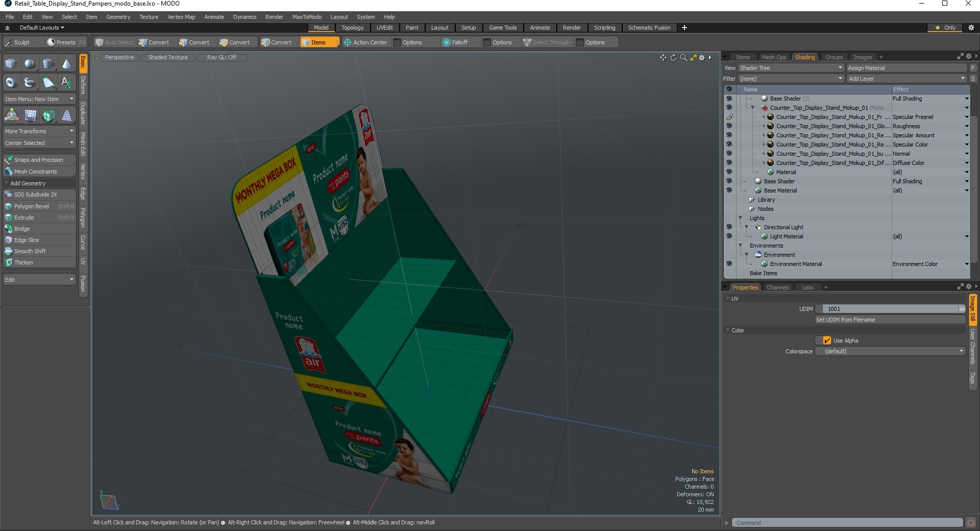Screen dimensions: 980x531
Task: Click the Command input field
Action: point(847,523)
